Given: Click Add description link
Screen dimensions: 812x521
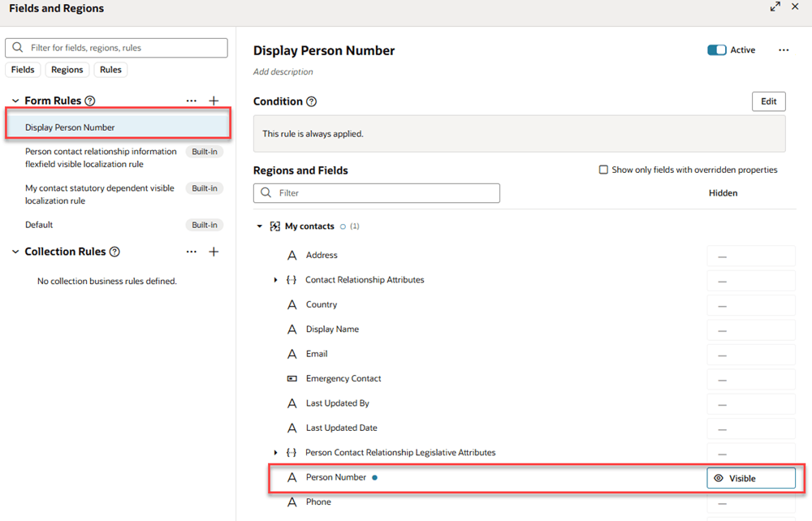Looking at the screenshot, I should (x=283, y=72).
